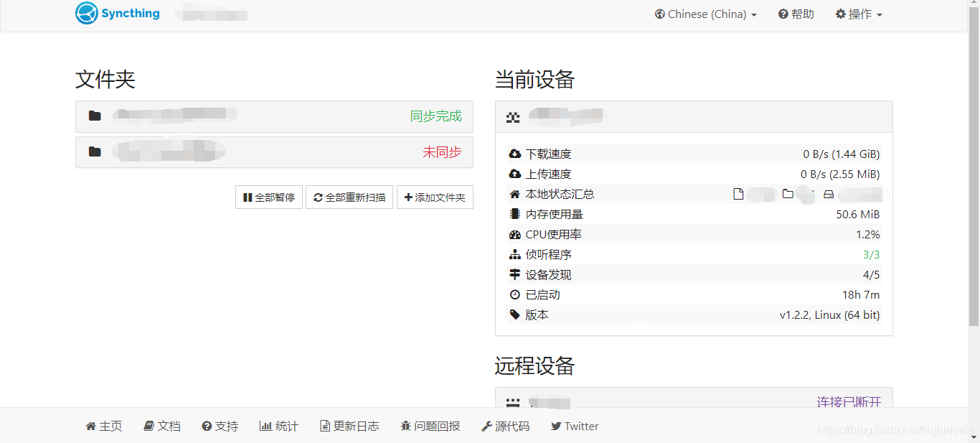Image resolution: width=980 pixels, height=443 pixels.
Task: Click the current device identicon
Action: (x=513, y=117)
